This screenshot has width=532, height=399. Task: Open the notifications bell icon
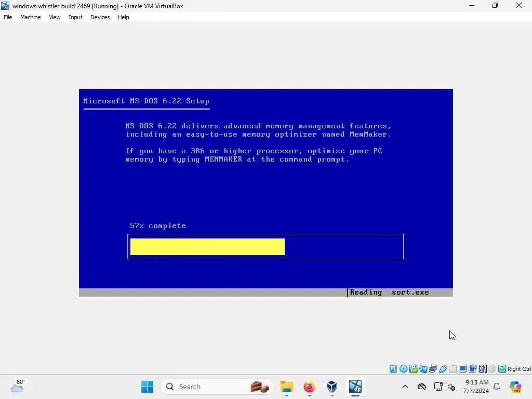[497, 387]
